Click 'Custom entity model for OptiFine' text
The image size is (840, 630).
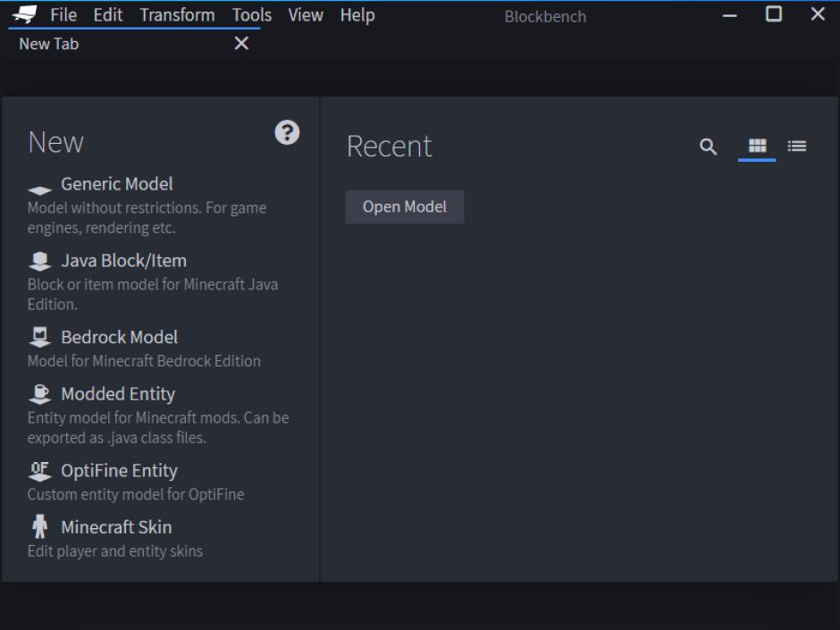[136, 494]
